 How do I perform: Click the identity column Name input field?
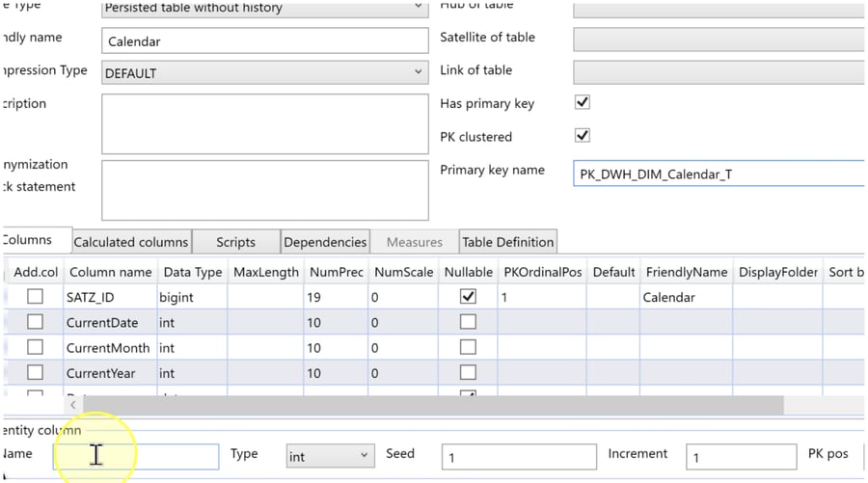pos(136,456)
